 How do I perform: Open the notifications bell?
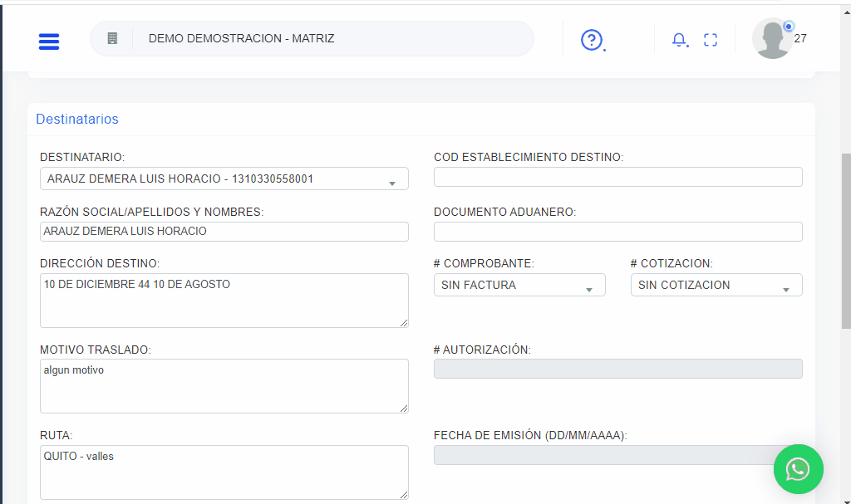point(679,40)
